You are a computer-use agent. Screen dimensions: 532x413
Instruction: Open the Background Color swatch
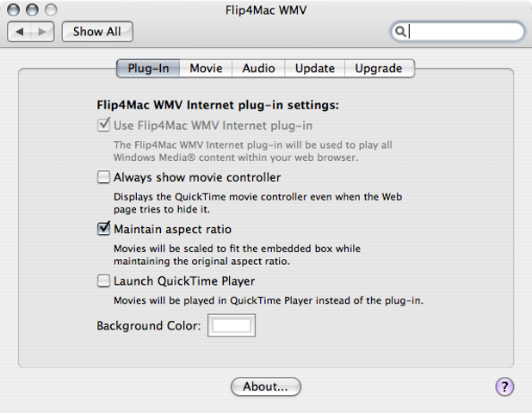click(x=232, y=326)
